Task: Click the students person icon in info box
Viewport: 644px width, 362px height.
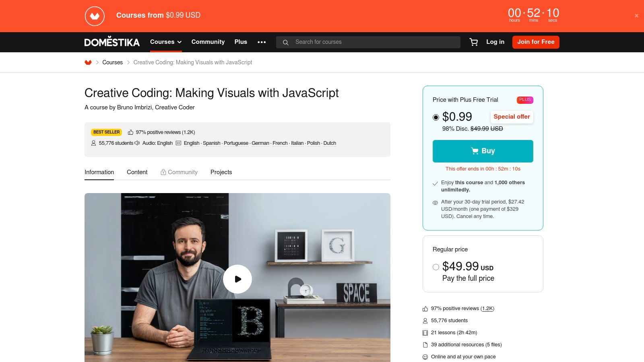Action: [x=94, y=143]
